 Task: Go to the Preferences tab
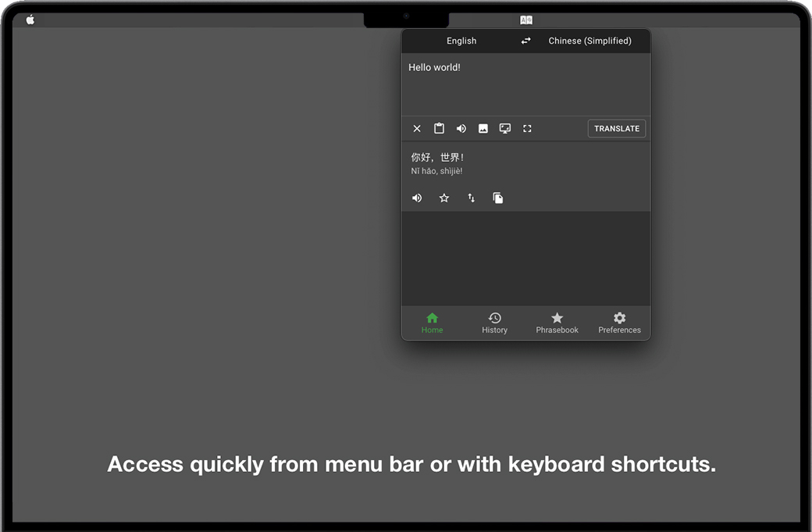619,323
